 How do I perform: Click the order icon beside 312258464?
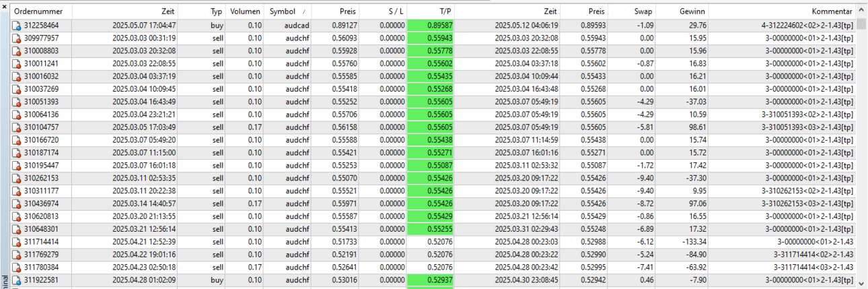click(x=16, y=26)
